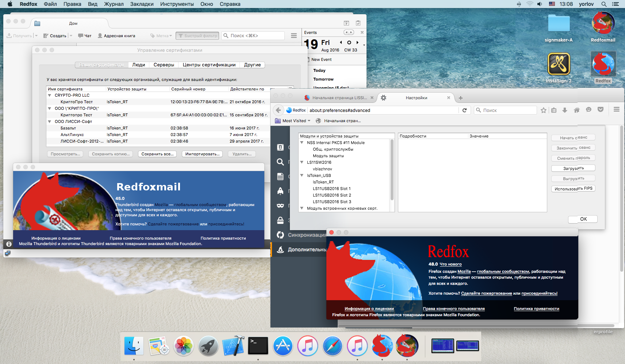Toggle the Быстрый фильтр quick filter
The height and width of the screenshot is (364, 625).
[198, 36]
